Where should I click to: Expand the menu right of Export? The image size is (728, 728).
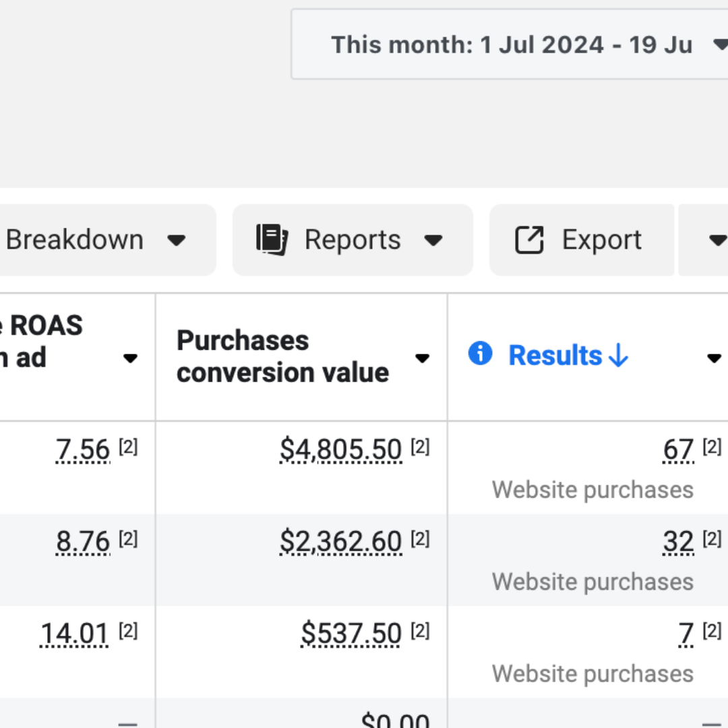tap(717, 240)
